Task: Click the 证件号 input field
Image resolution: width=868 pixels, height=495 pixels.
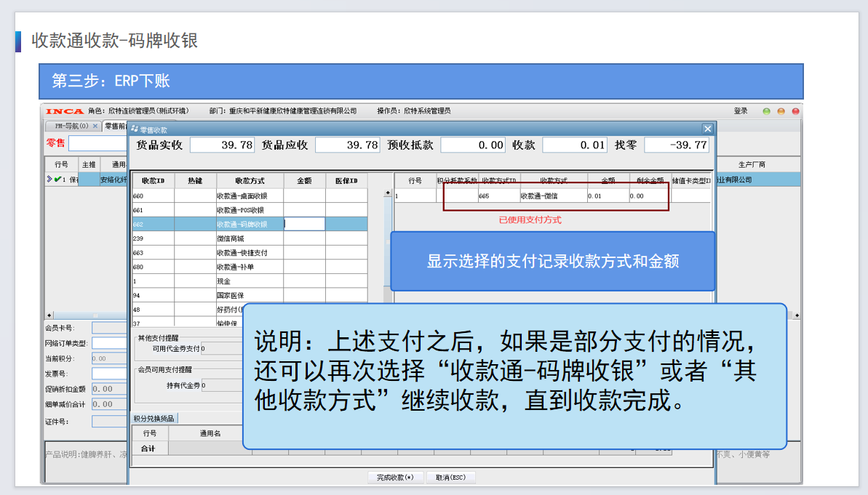Action: 109,422
